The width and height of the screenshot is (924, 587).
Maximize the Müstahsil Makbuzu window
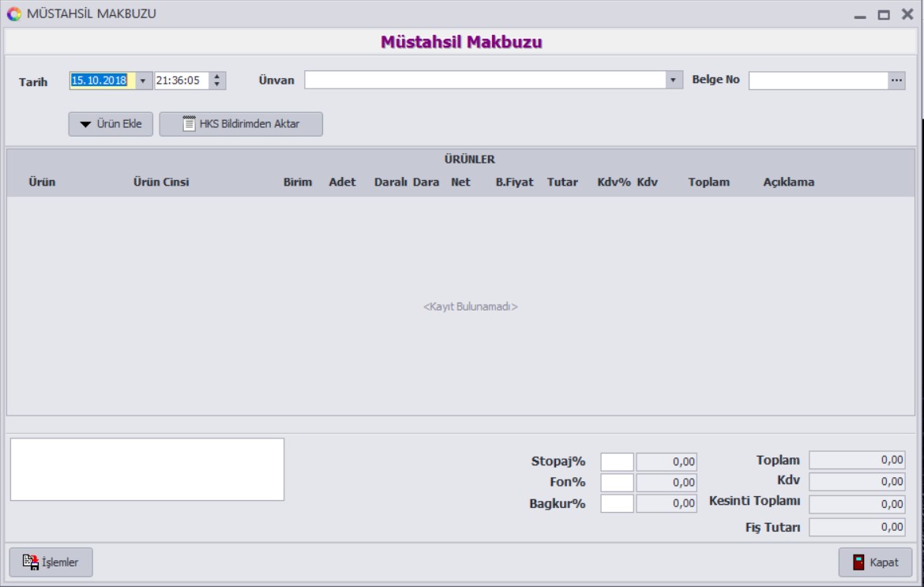point(884,15)
